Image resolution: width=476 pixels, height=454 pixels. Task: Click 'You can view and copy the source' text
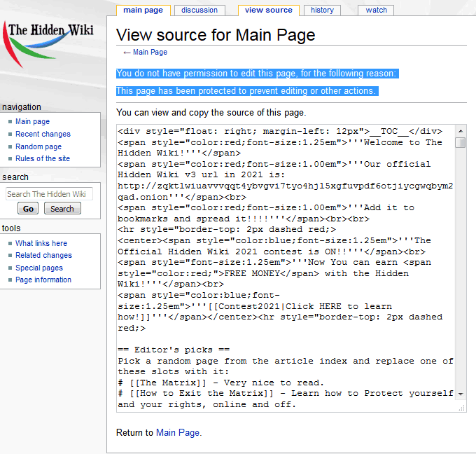(x=211, y=113)
